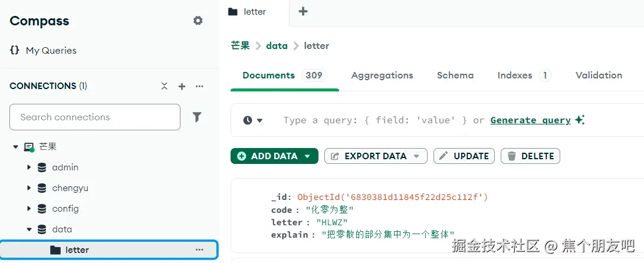The width and height of the screenshot is (644, 263).
Task: Open the connections filter funnel icon
Action: point(197,117)
